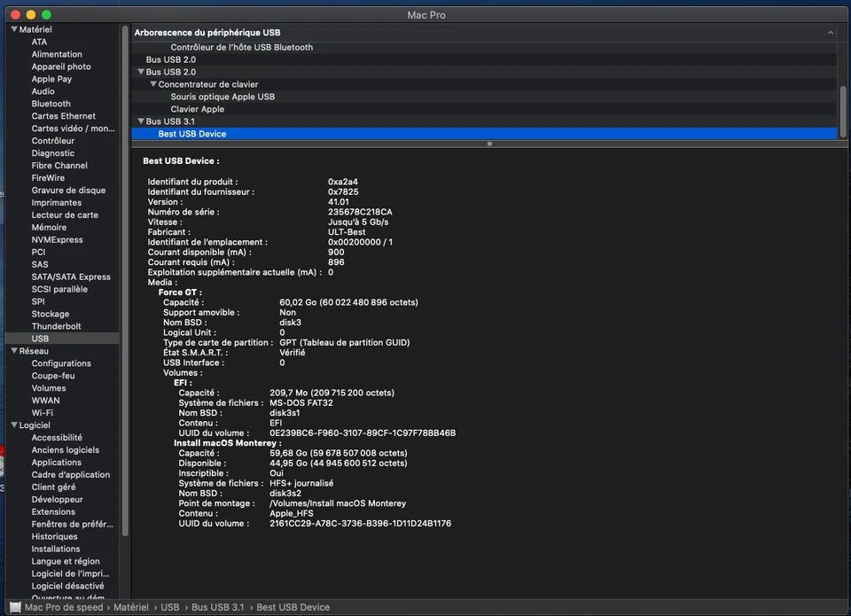Image resolution: width=851 pixels, height=616 pixels.
Task: Open Diagnostic category
Action: [53, 153]
